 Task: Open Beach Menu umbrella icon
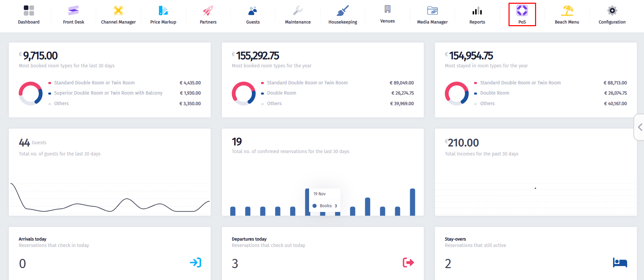[567, 11]
